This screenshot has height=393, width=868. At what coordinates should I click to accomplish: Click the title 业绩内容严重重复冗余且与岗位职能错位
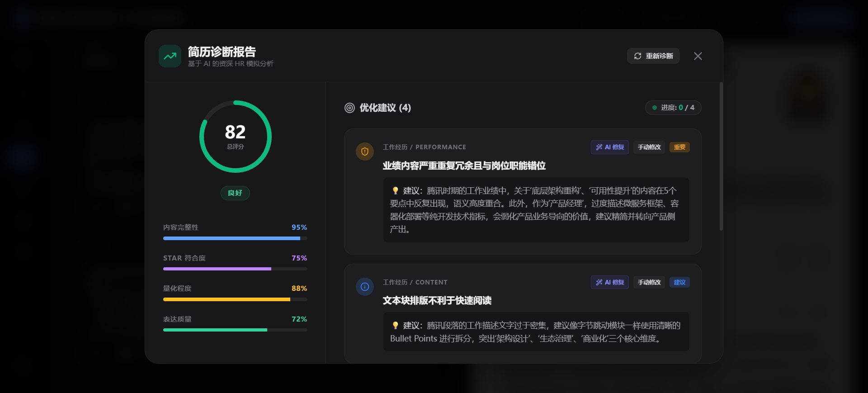point(464,166)
